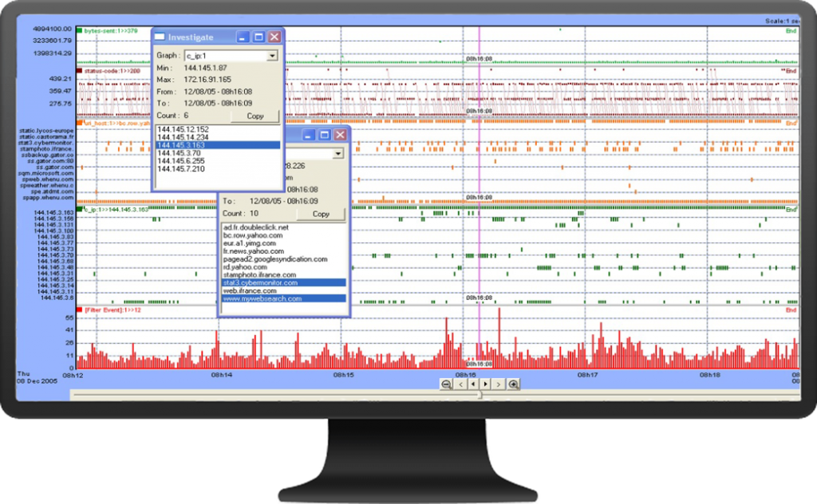817x504 pixels.
Task: Click the status-code:1>>200 graph label
Action: (x=112, y=71)
